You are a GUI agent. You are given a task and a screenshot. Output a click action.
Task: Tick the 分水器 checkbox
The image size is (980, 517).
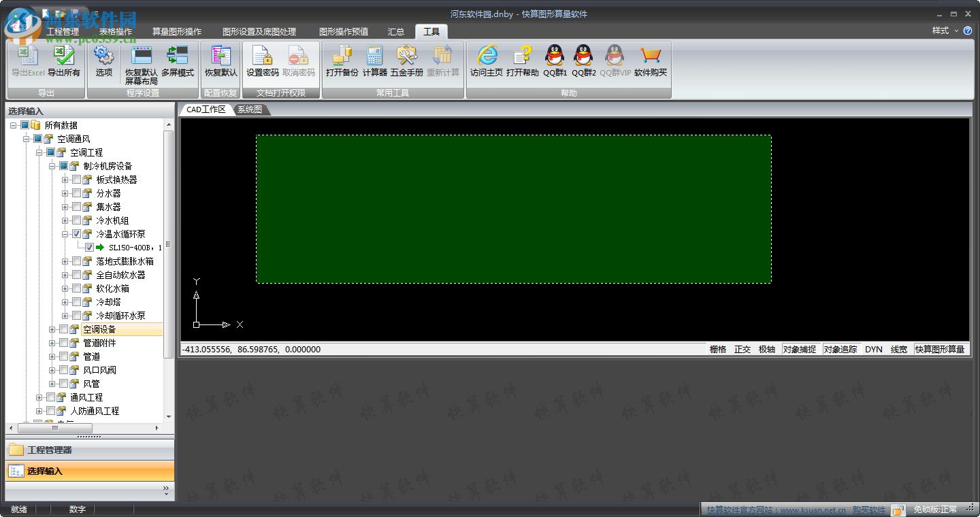(x=76, y=193)
